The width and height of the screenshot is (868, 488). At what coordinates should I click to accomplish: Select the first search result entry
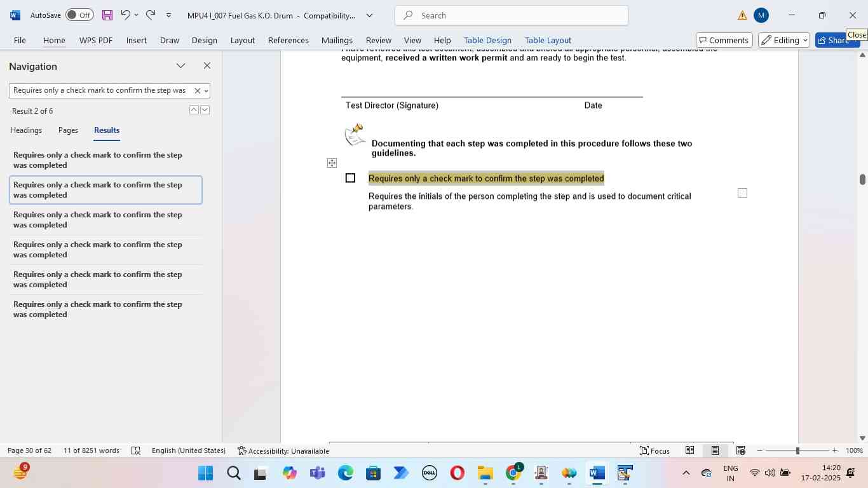point(105,160)
